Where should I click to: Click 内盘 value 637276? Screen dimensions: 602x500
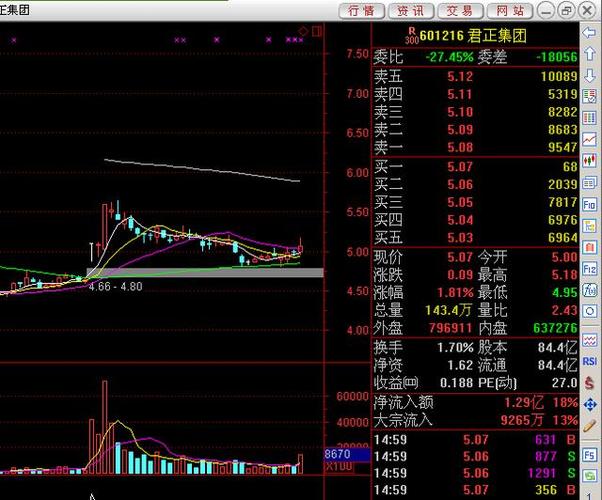tap(555, 328)
